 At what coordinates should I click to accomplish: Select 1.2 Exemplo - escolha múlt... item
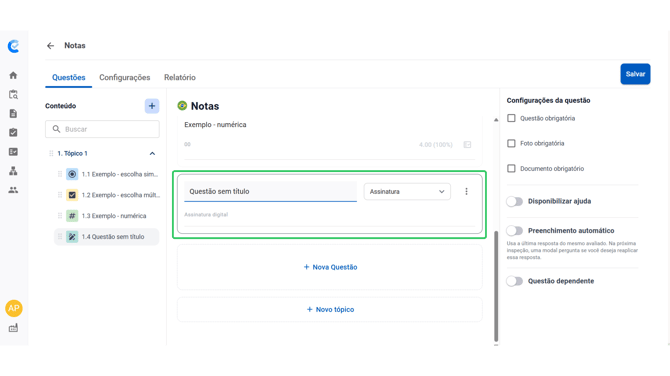[107, 195]
